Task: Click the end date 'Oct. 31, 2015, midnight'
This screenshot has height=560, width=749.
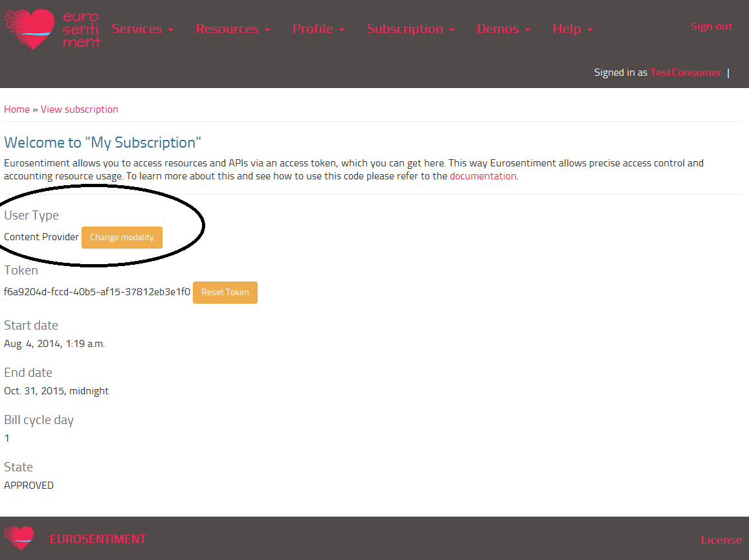Action: pos(56,391)
